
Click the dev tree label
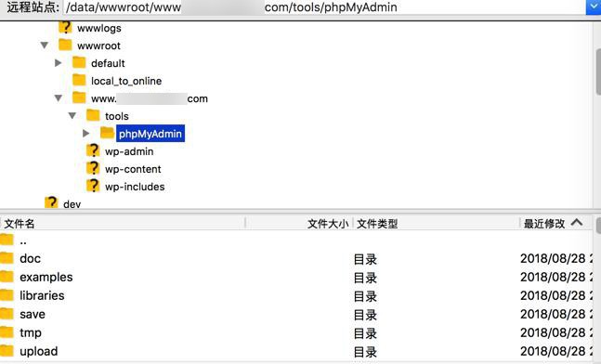[72, 204]
